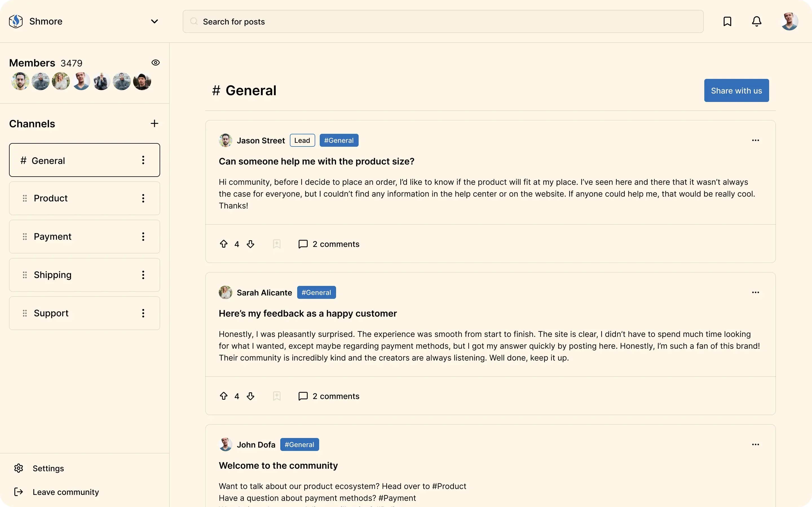This screenshot has height=507, width=812.
Task: Upvote Jason Street's post
Action: 224,244
